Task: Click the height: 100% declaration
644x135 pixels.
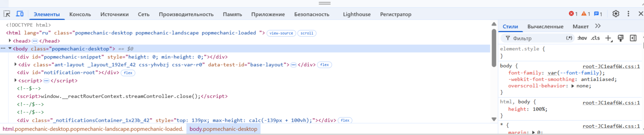Action: click(x=528, y=109)
